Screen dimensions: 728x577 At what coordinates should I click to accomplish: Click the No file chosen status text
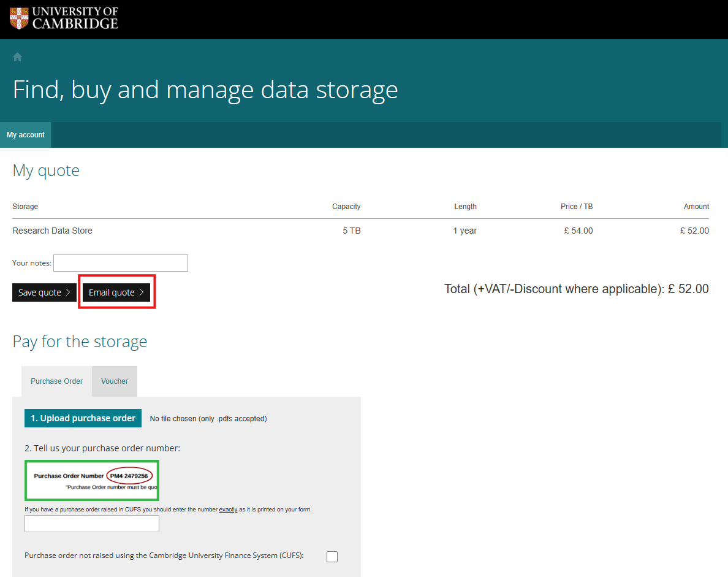[x=208, y=419]
